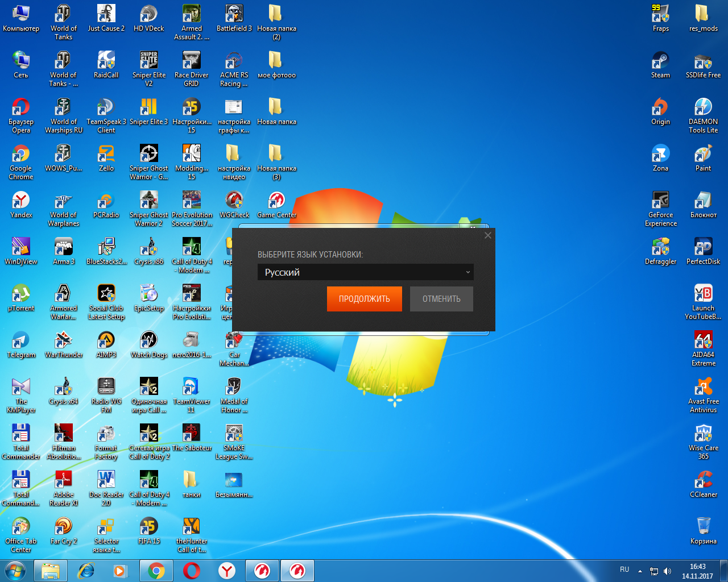Select the Yandex desktop shortcut
Image resolution: width=728 pixels, height=582 pixels.
pyautogui.click(x=21, y=205)
